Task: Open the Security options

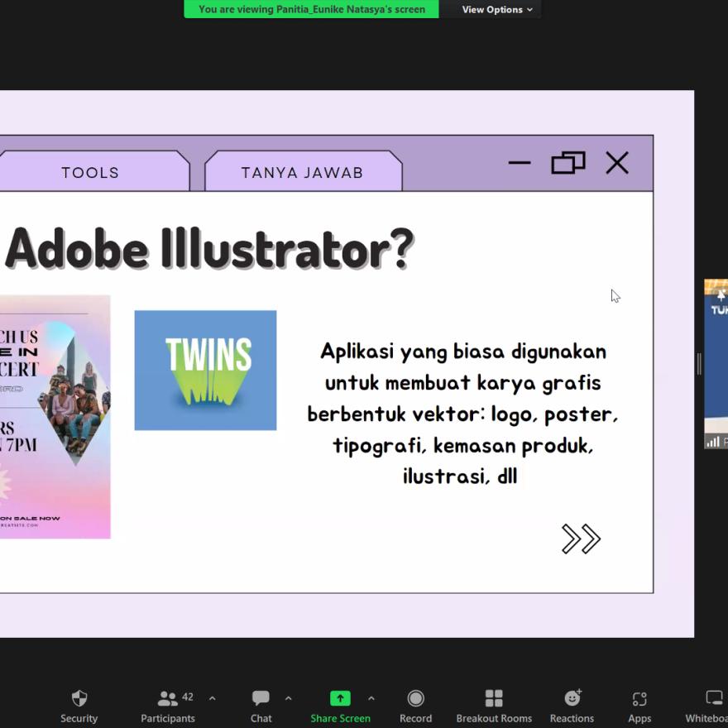Action: click(x=79, y=706)
